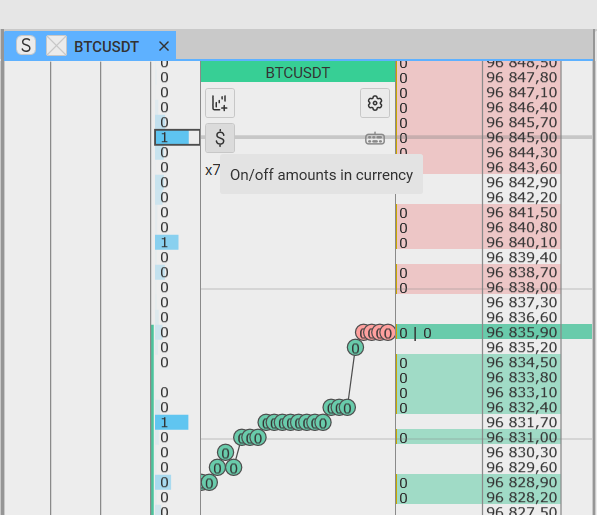597x515 pixels.
Task: Click price level 96 830,30
Action: (x=522, y=453)
